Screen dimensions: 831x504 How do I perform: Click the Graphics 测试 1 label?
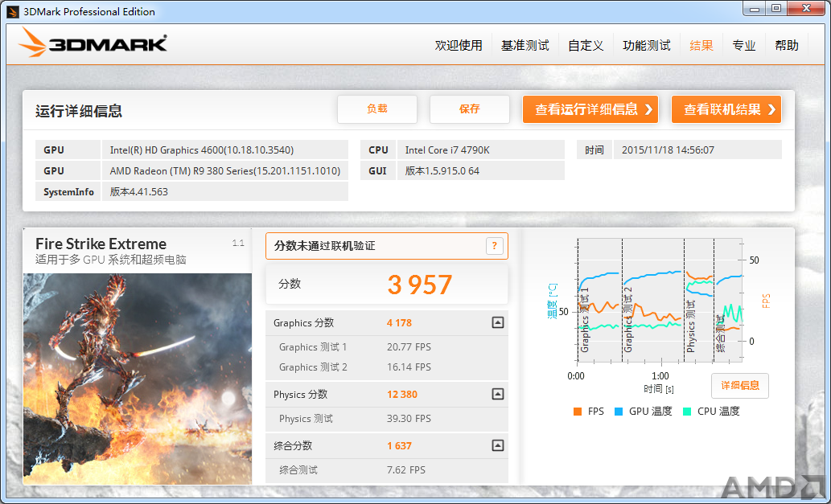[313, 347]
